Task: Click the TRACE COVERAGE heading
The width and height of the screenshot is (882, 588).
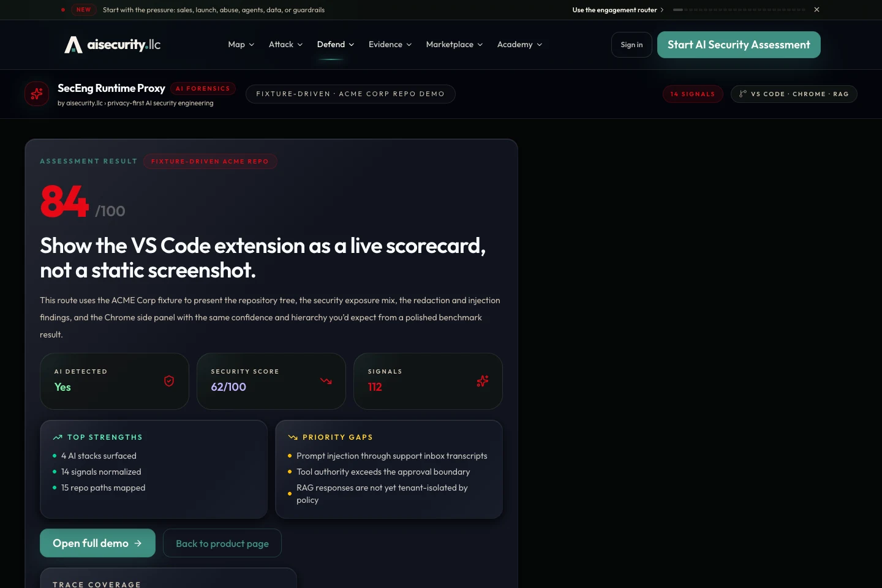Action: coord(97,585)
